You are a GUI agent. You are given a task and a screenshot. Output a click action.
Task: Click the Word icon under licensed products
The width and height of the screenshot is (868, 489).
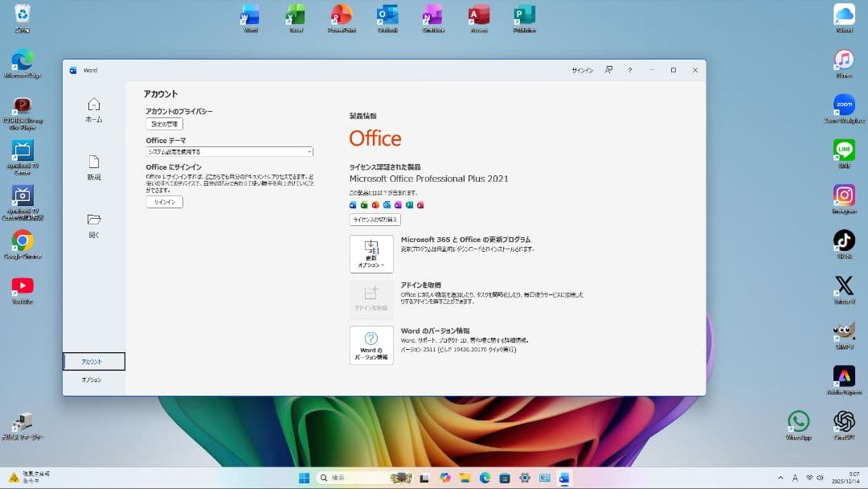352,205
